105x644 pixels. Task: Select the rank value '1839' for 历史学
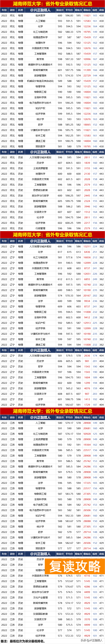pyautogui.click(x=87, y=163)
